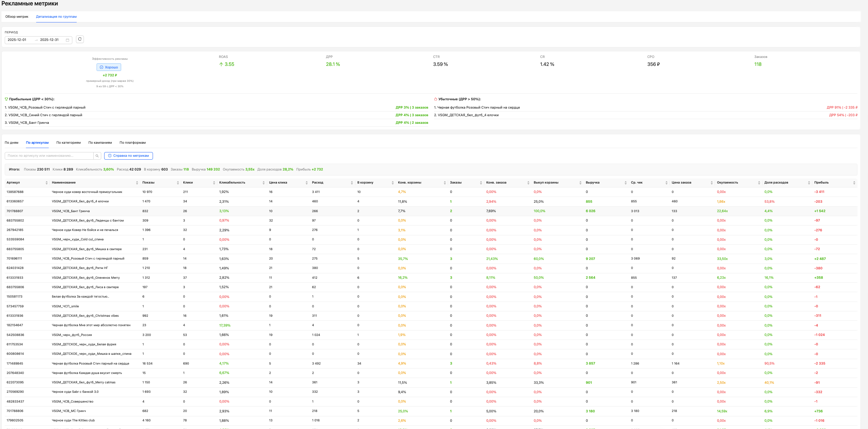868x429 pixels.
Task: Click the Хорошо efficiency badge
Action: (x=109, y=67)
